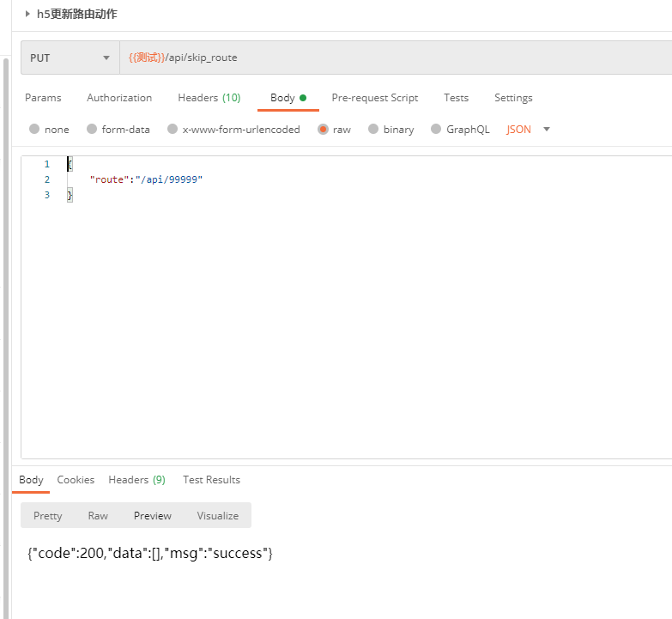The width and height of the screenshot is (672, 619).
Task: Switch response view to Preview
Action: pyautogui.click(x=153, y=516)
